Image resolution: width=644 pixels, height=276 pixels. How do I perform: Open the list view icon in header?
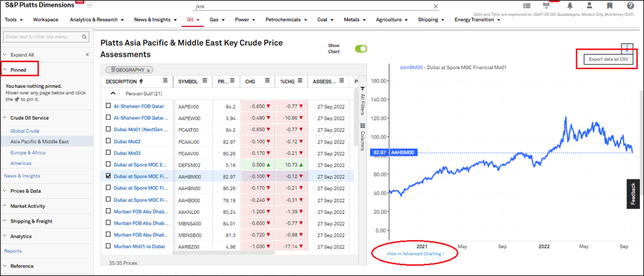click(527, 6)
